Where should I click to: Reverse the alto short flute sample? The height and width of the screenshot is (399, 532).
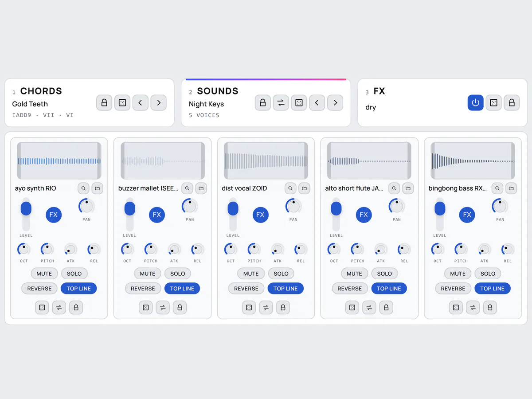(x=350, y=289)
